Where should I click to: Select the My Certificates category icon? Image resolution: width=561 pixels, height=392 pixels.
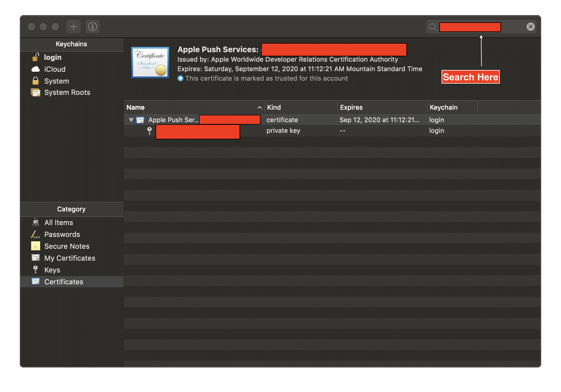(x=35, y=258)
